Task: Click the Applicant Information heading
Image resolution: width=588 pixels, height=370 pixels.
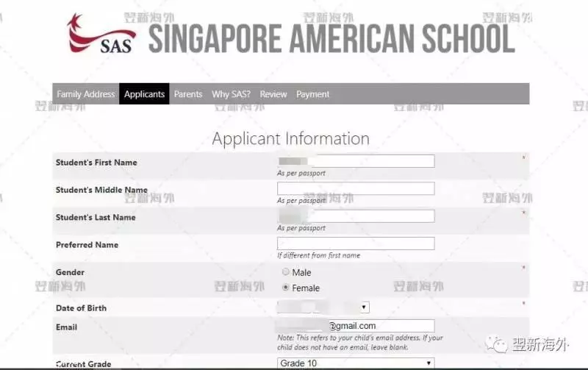Action: tap(290, 139)
